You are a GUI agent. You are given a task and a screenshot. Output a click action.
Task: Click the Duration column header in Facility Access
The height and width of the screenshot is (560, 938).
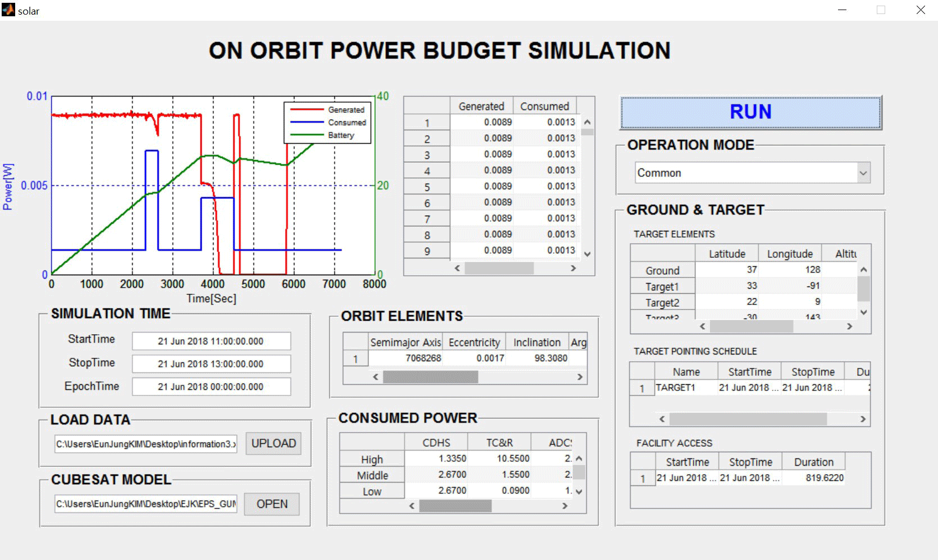point(813,462)
